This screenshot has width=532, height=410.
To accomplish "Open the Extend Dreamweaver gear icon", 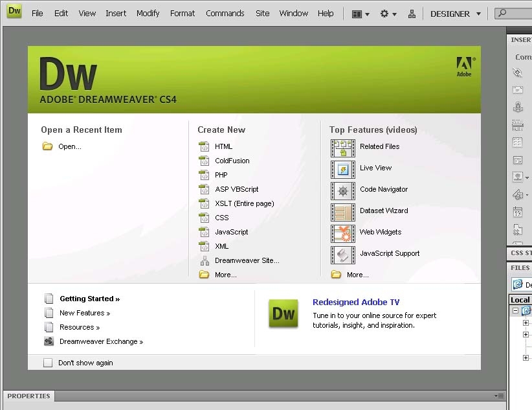I will coord(384,14).
